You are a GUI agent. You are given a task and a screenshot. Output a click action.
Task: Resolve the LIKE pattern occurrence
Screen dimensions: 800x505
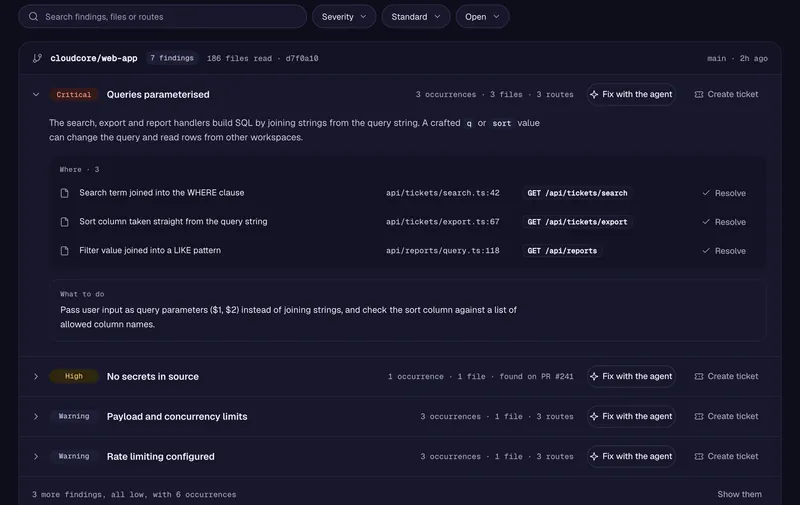tap(724, 251)
